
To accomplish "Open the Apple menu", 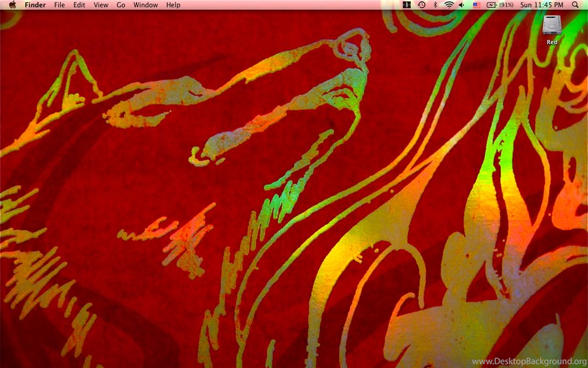I will 12,5.
